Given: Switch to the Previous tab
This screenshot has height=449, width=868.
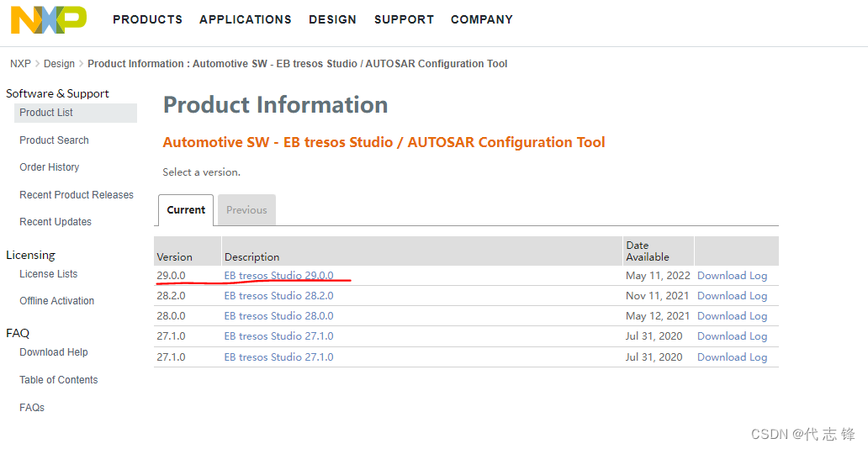Looking at the screenshot, I should click(x=247, y=210).
